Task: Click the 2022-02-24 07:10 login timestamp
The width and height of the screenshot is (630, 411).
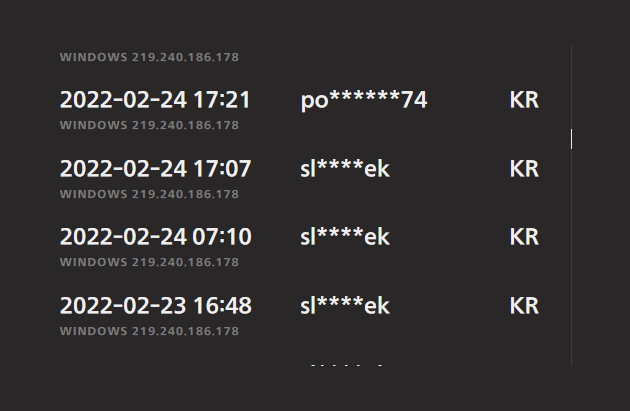Action: click(155, 237)
